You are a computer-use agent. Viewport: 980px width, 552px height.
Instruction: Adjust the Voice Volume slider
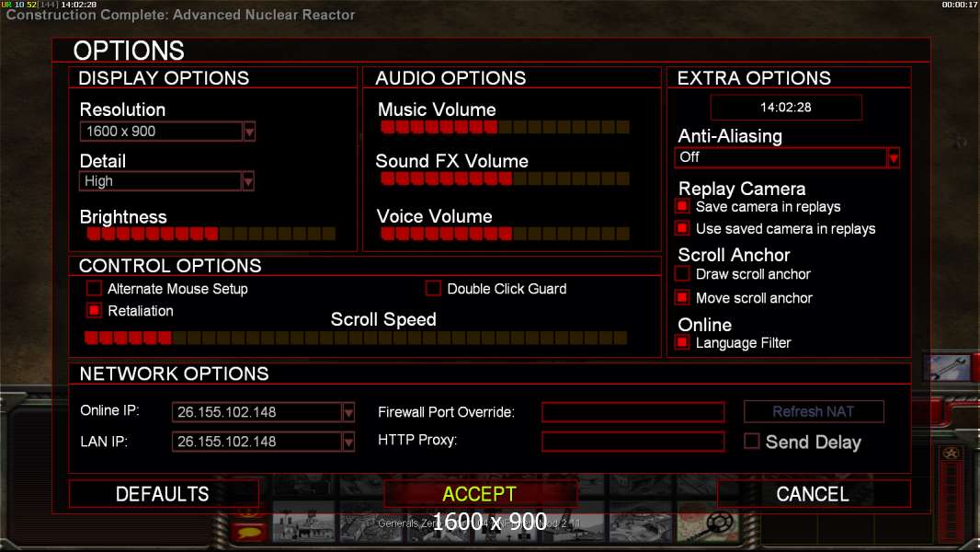(505, 234)
